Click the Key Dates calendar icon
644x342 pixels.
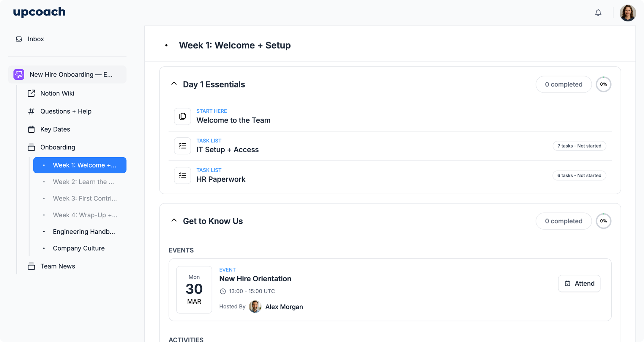[31, 129]
